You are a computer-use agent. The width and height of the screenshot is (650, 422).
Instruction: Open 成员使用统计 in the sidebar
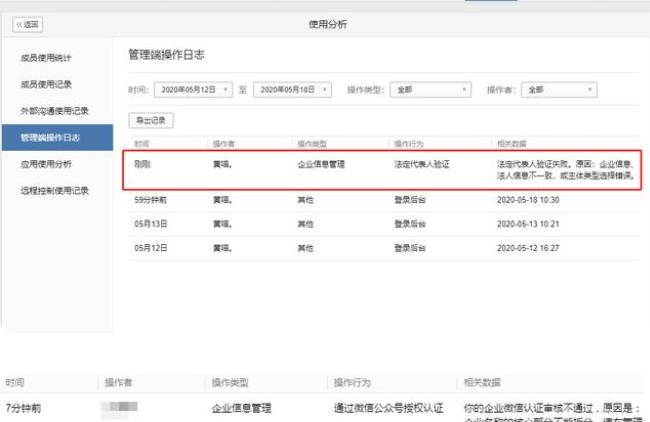[46, 58]
